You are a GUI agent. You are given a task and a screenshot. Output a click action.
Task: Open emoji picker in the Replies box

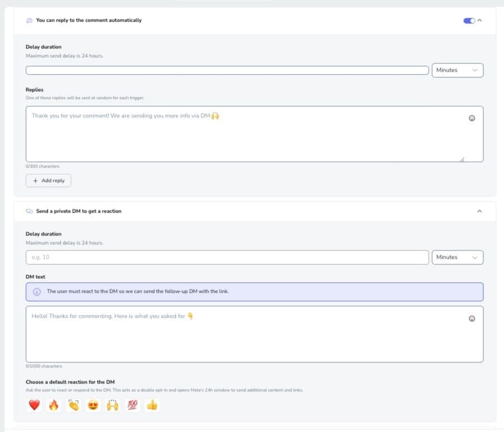click(x=472, y=118)
